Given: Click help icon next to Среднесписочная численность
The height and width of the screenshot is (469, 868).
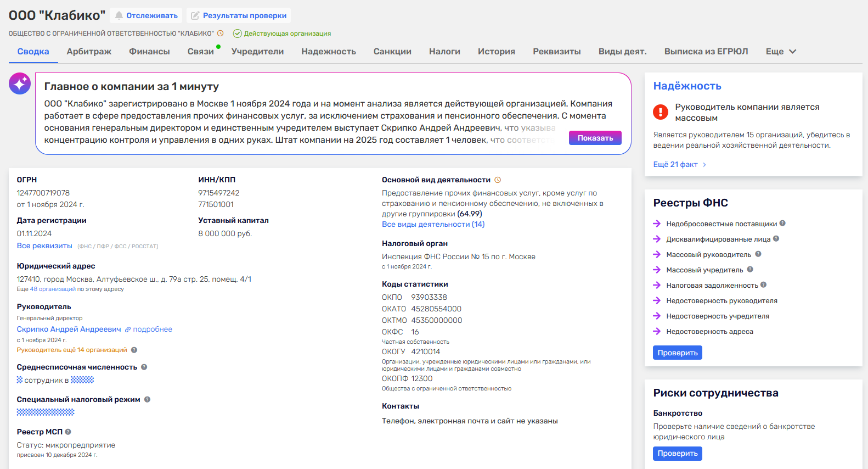Looking at the screenshot, I should [x=144, y=367].
